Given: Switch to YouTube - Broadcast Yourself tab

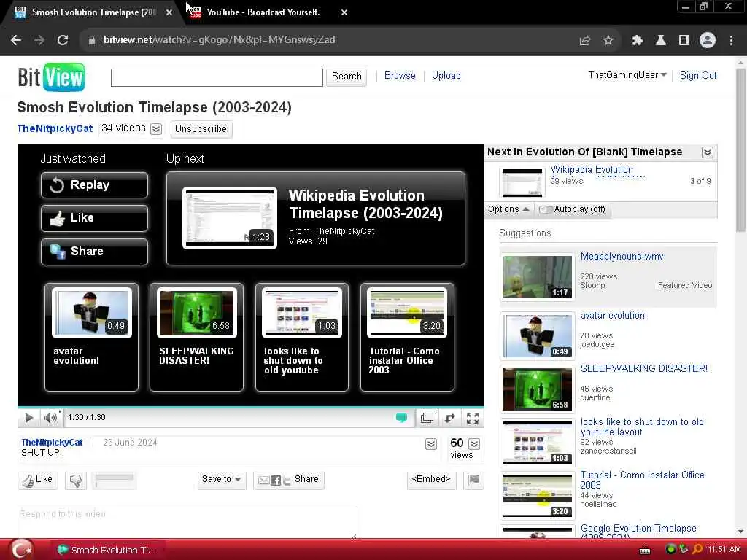Looking at the screenshot, I should (x=263, y=12).
